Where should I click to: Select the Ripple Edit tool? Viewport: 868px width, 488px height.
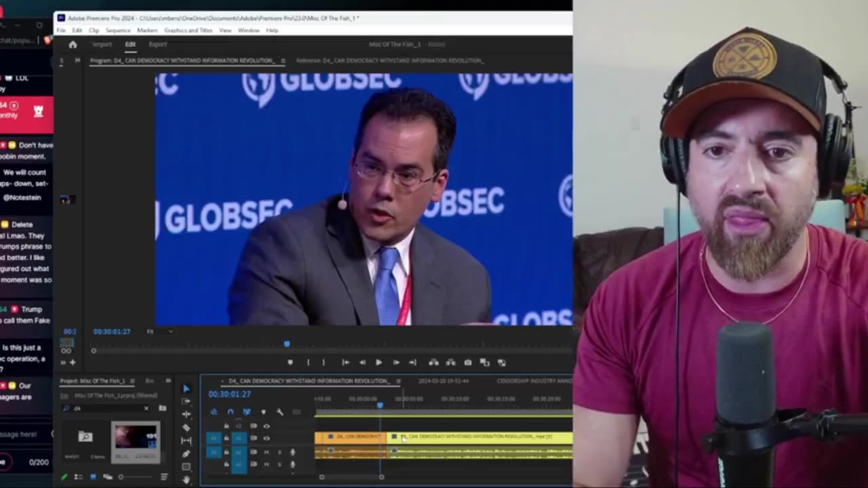click(186, 414)
